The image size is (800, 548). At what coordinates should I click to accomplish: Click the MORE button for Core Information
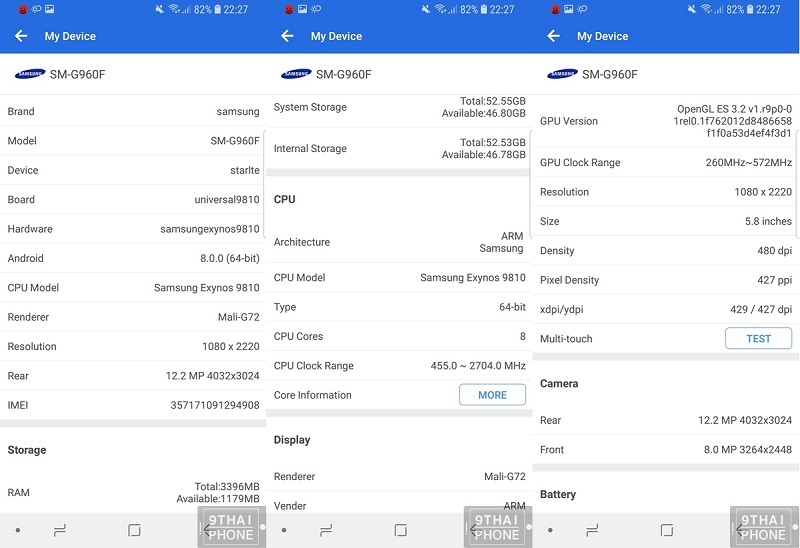tap(492, 395)
